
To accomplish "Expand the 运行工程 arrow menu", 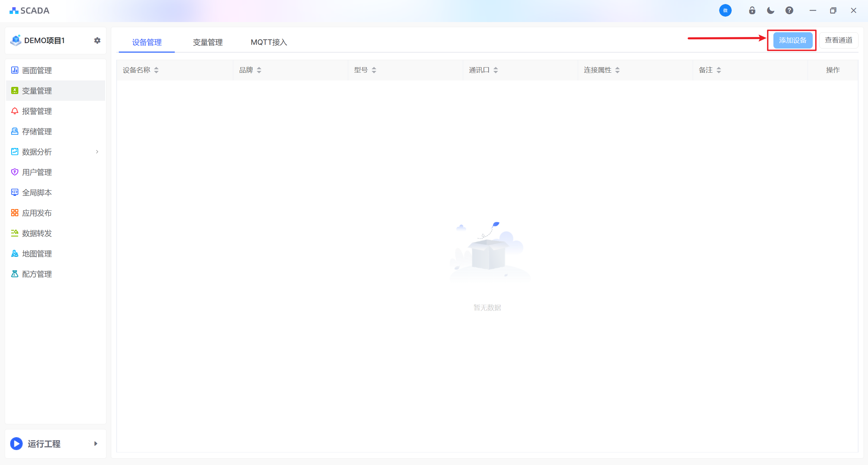I will click(96, 444).
